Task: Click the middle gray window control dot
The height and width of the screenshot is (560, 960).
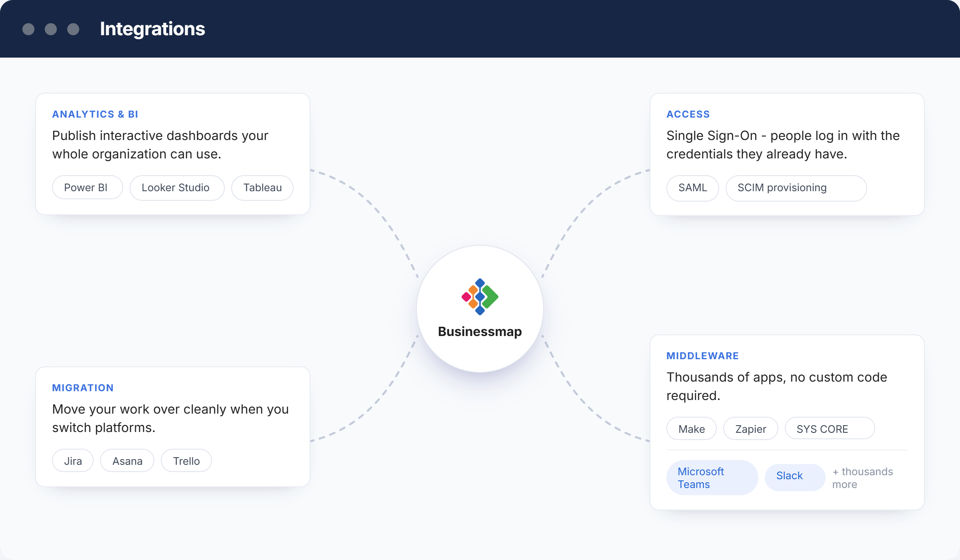Action: pyautogui.click(x=51, y=29)
